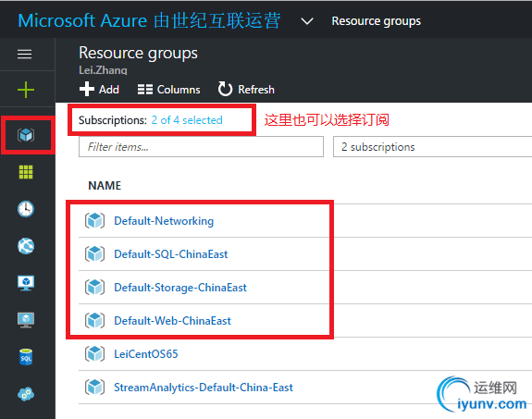Click Resource groups breadcrumb in top bar
This screenshot has height=419, width=532.
[376, 21]
